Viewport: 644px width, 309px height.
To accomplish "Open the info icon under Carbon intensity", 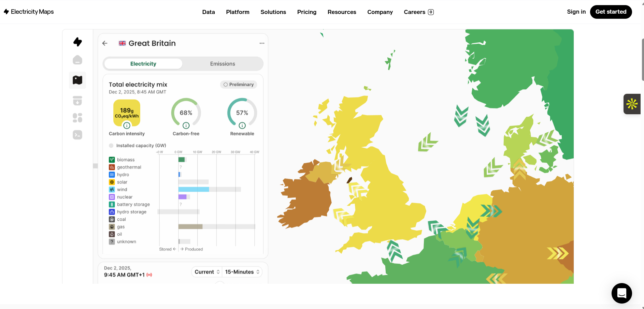I will coord(127,126).
